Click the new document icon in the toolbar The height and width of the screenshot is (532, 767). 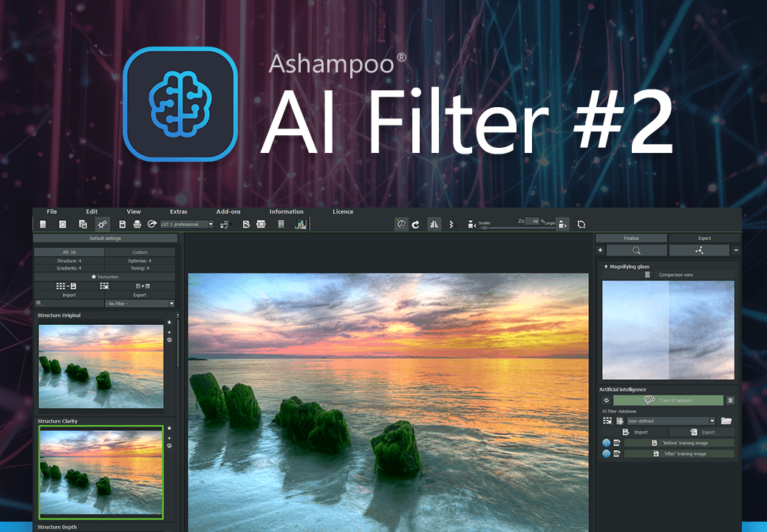[x=43, y=225]
